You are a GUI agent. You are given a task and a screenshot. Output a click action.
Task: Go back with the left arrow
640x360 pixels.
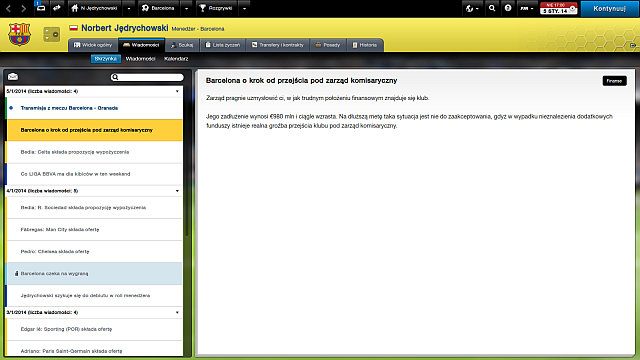[x=9, y=8]
